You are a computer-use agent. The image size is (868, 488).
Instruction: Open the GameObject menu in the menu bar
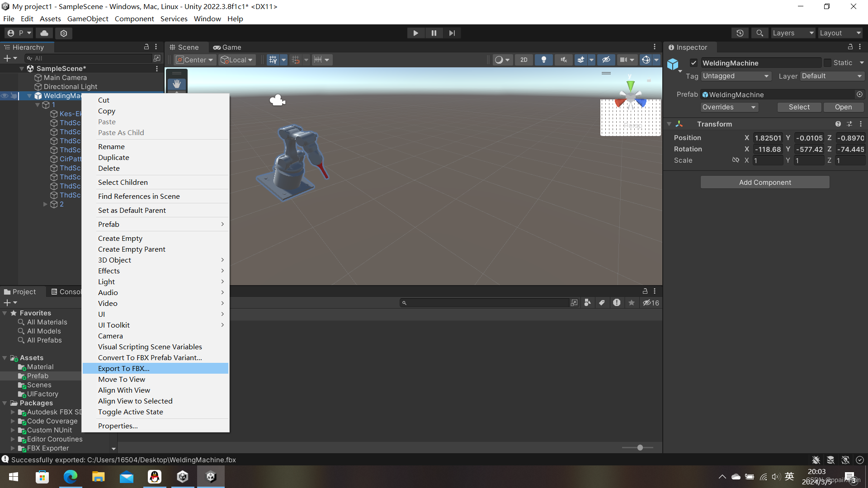[88, 19]
